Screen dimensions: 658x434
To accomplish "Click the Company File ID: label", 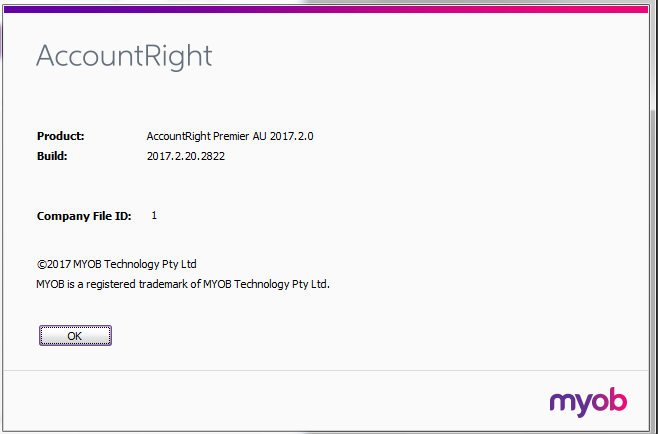I will coord(83,215).
